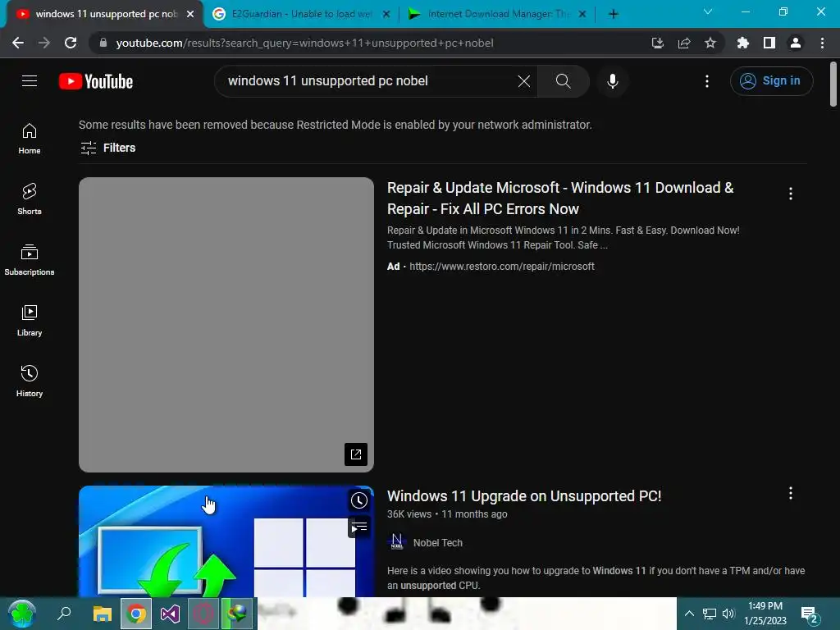Show hidden system tray icons
The image size is (840, 630).
click(689, 614)
